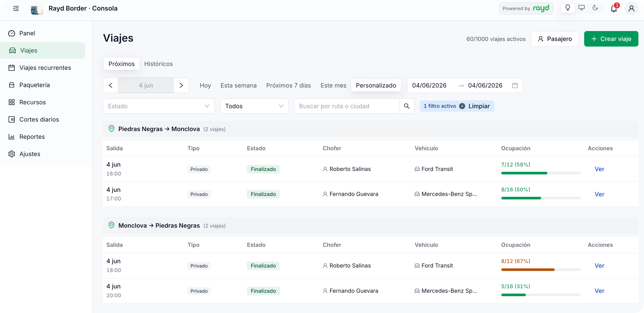Click the 8/12 (67%) orange occupancy bar

tap(541, 270)
